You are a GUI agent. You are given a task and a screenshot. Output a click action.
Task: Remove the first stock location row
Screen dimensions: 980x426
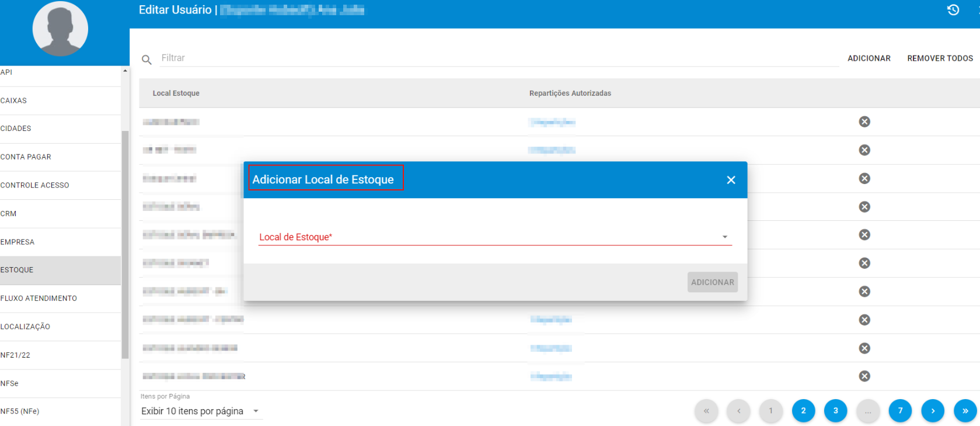[x=864, y=122]
